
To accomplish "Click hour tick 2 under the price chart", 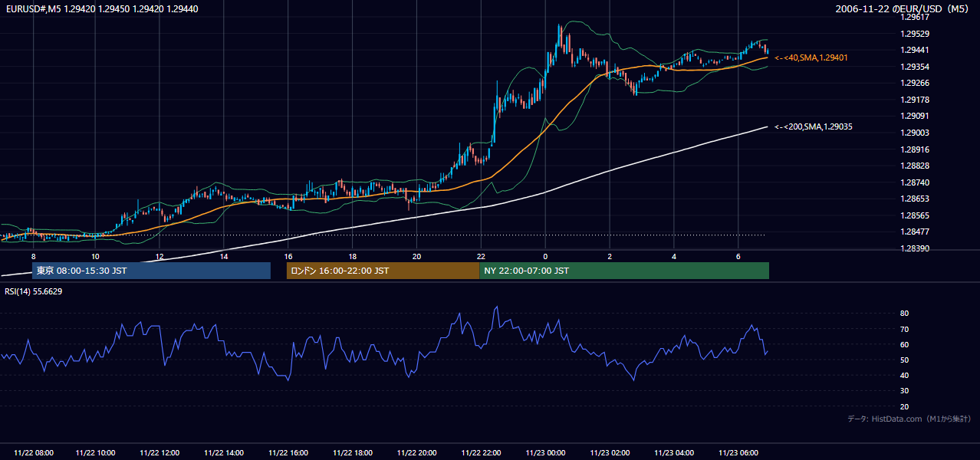I will click(609, 256).
